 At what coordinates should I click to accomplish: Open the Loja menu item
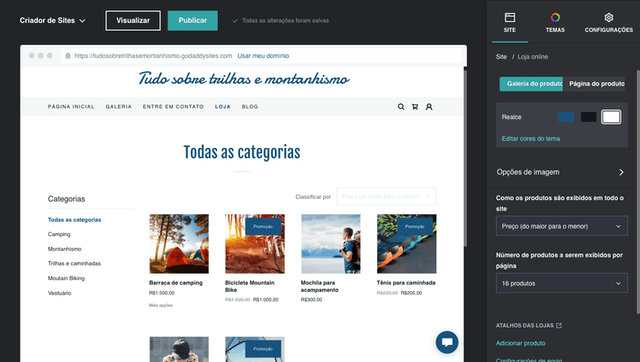[x=223, y=107]
